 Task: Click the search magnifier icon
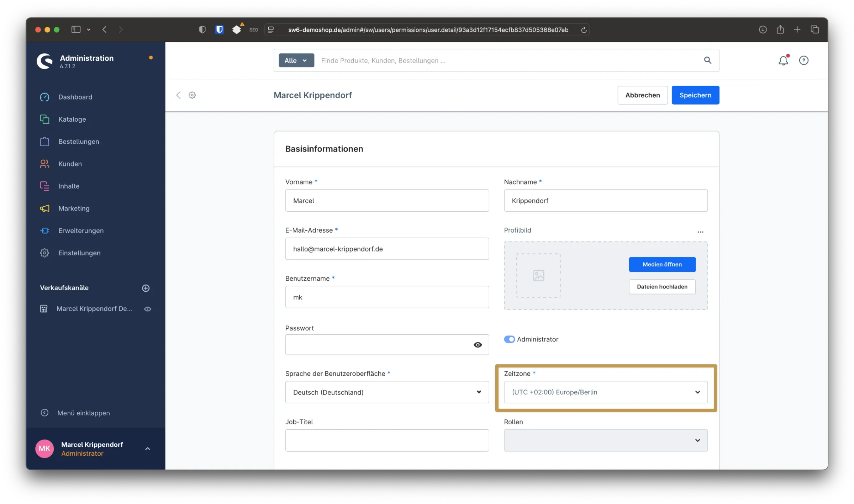pos(708,60)
